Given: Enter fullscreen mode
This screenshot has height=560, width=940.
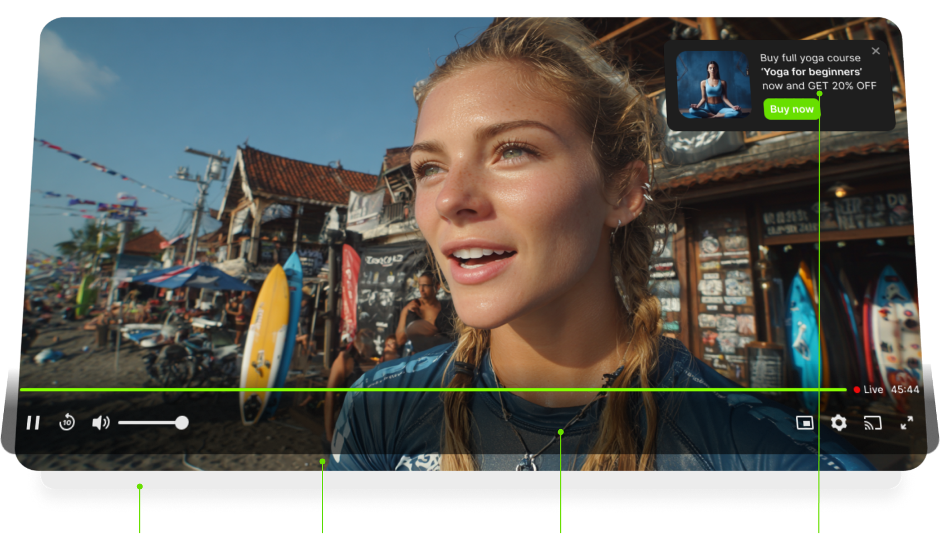Looking at the screenshot, I should [x=907, y=423].
